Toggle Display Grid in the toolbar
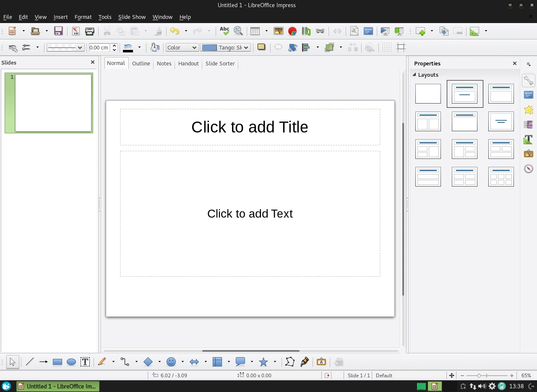The image size is (537, 392). (x=386, y=47)
